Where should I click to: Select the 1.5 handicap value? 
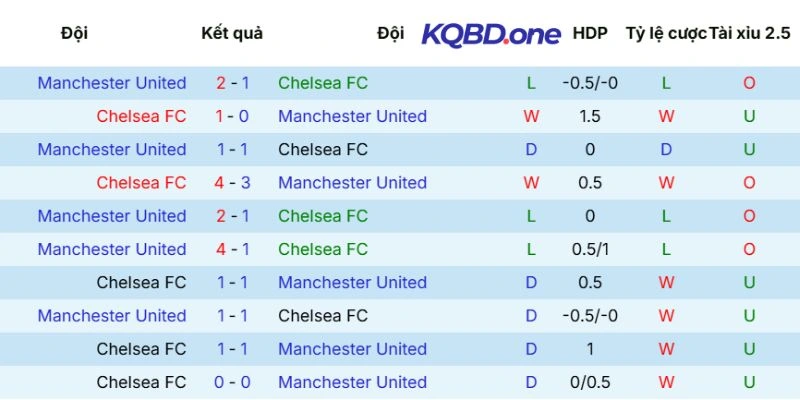(x=590, y=116)
